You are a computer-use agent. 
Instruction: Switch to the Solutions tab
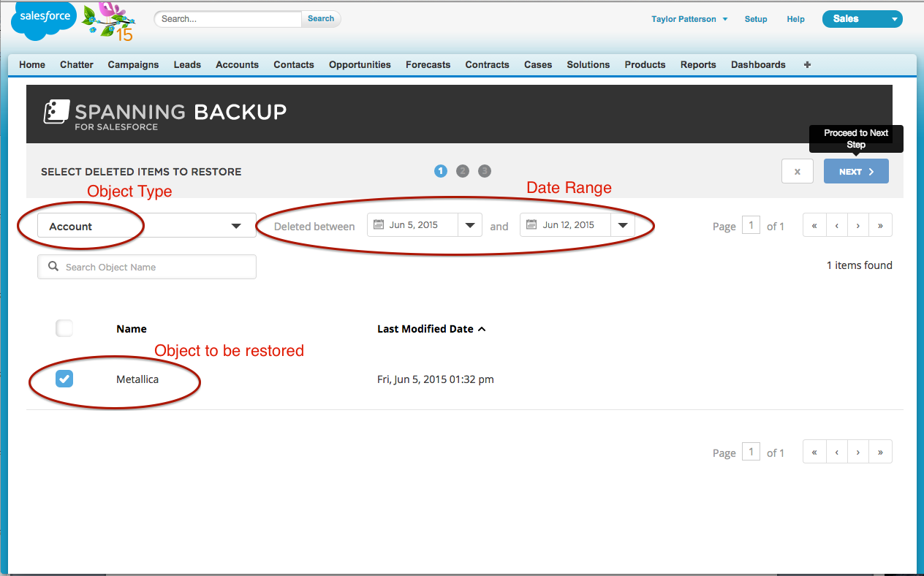coord(588,64)
